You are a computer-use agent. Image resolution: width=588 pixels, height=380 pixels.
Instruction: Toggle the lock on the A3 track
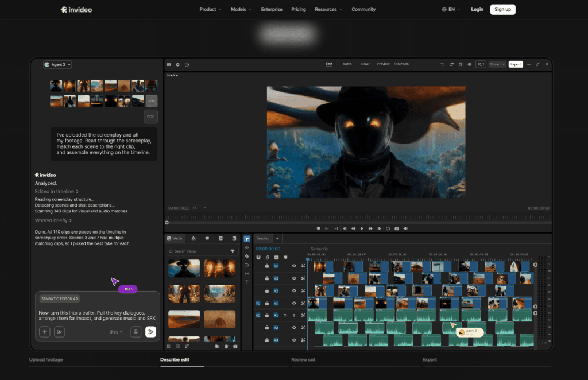pyautogui.click(x=267, y=340)
